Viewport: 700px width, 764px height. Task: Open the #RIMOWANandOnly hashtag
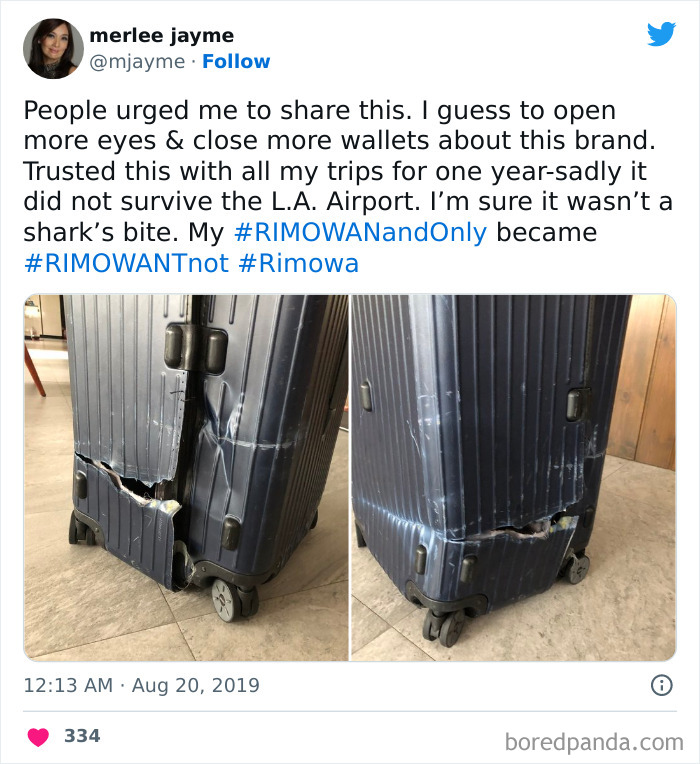[360, 232]
